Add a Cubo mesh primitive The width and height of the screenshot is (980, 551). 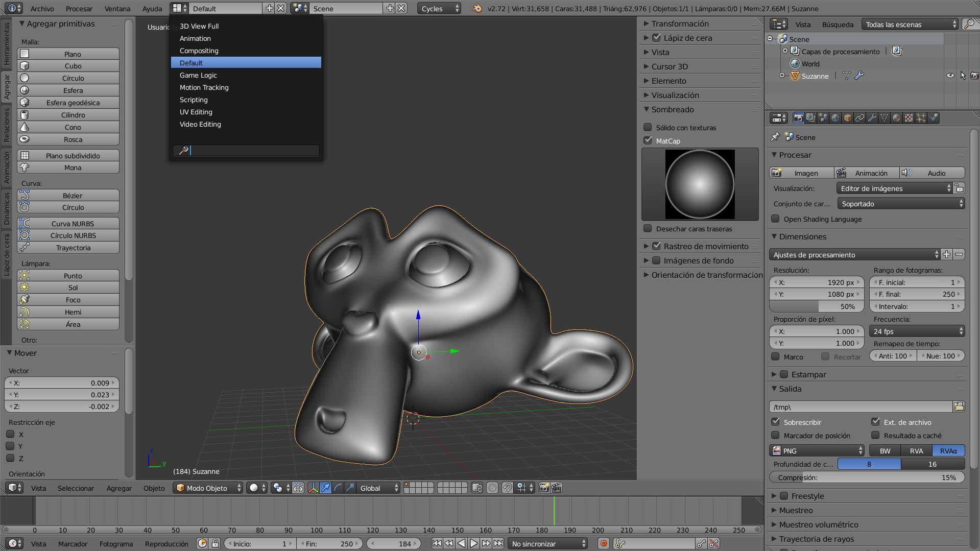[68, 65]
